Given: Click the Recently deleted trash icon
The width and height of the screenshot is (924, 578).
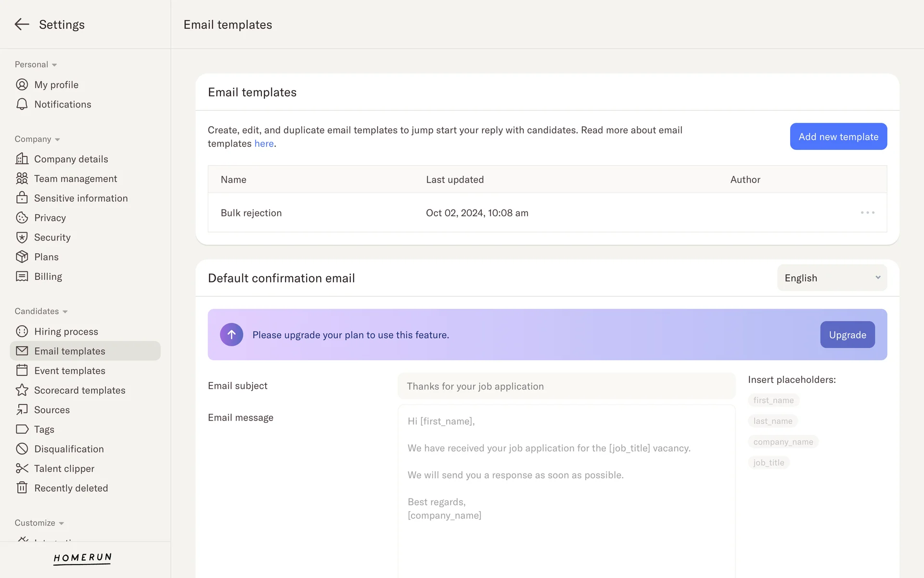Looking at the screenshot, I should coord(22,488).
